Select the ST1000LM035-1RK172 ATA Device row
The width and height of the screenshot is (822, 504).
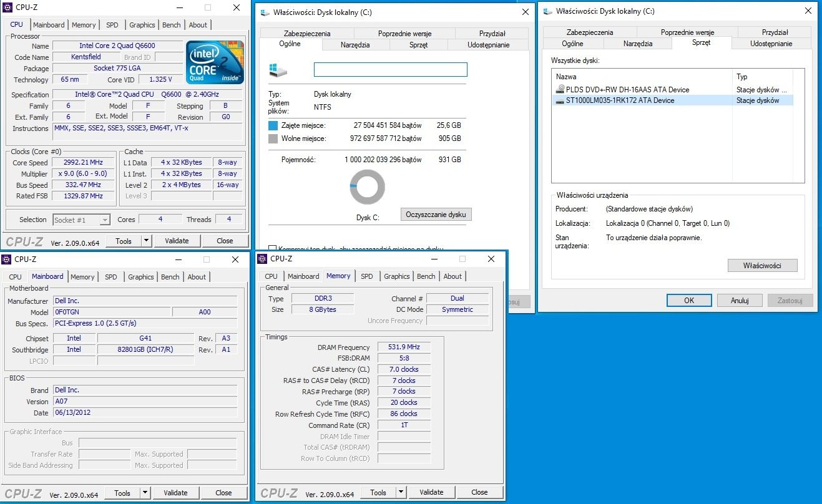[673, 100]
